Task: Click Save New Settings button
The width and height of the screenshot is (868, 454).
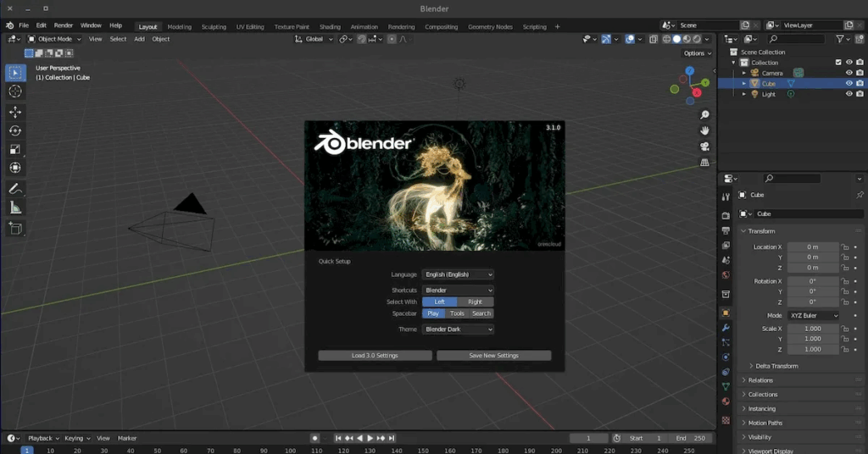Action: coord(494,356)
